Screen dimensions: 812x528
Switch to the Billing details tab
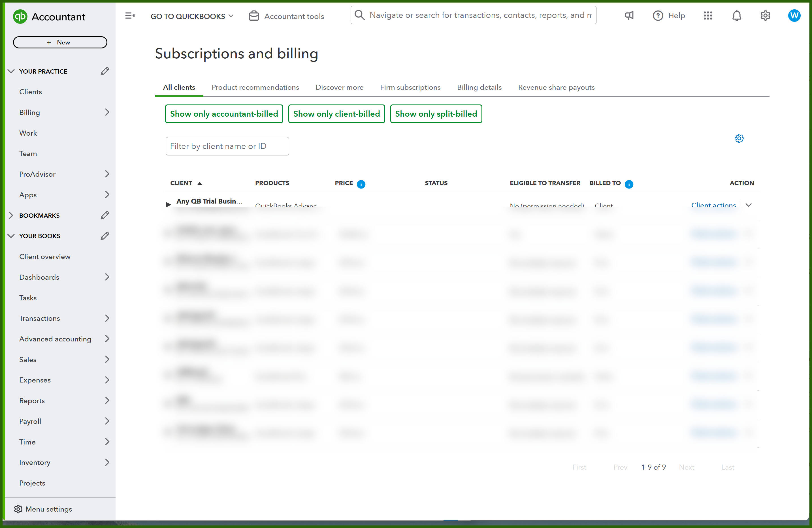point(479,87)
